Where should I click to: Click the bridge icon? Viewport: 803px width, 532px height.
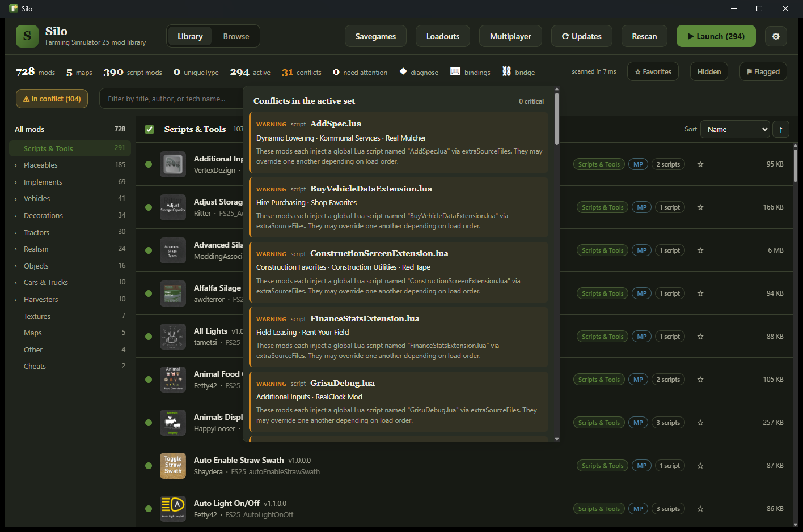pyautogui.click(x=506, y=71)
